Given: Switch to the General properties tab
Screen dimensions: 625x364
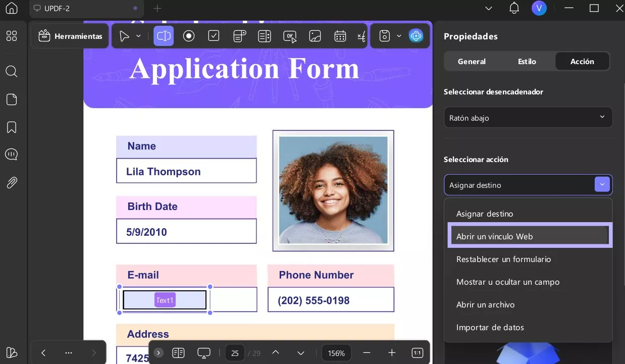Looking at the screenshot, I should tap(472, 61).
